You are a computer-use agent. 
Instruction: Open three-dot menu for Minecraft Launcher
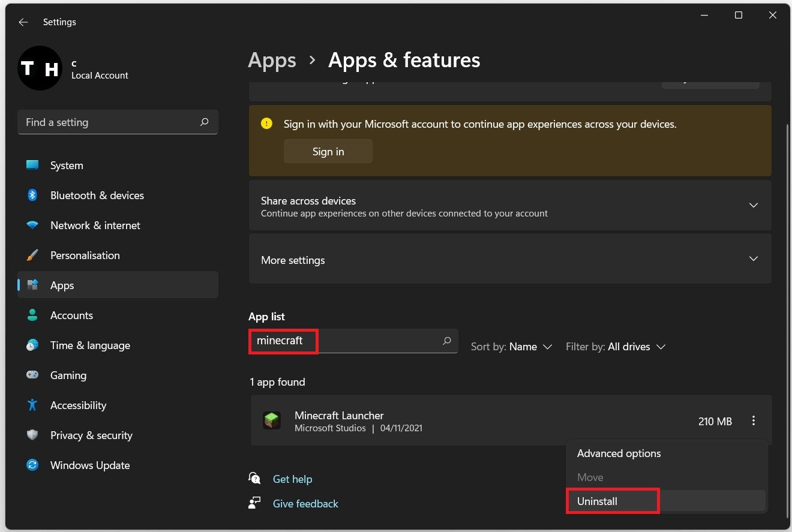754,421
